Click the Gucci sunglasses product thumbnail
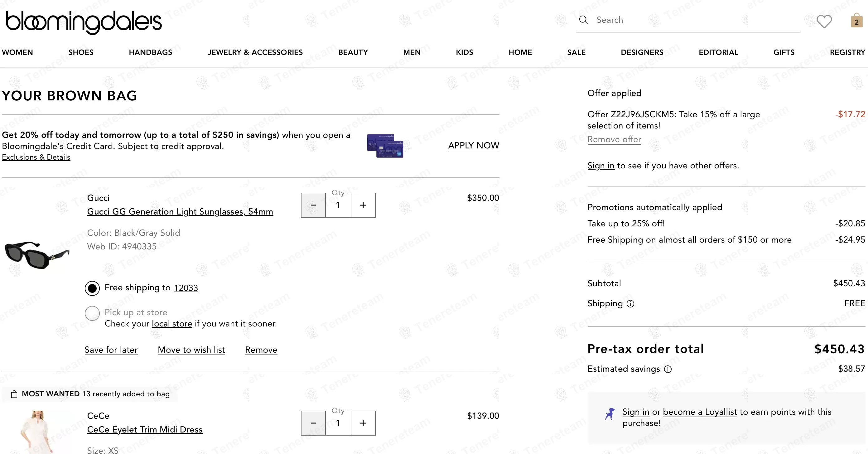868x454 pixels. click(x=37, y=255)
